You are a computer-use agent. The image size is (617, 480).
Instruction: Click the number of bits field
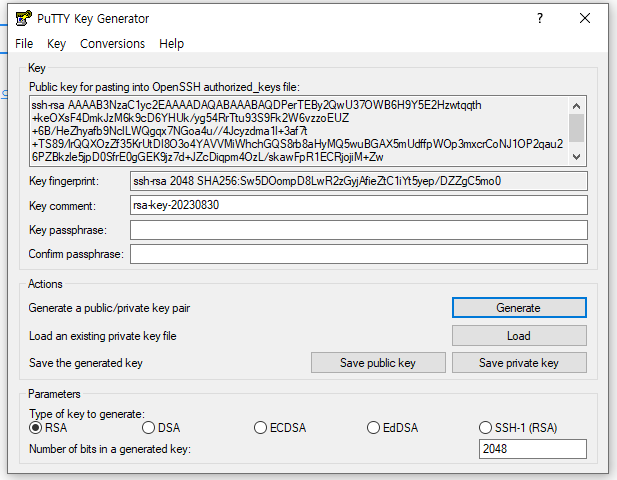click(x=533, y=449)
